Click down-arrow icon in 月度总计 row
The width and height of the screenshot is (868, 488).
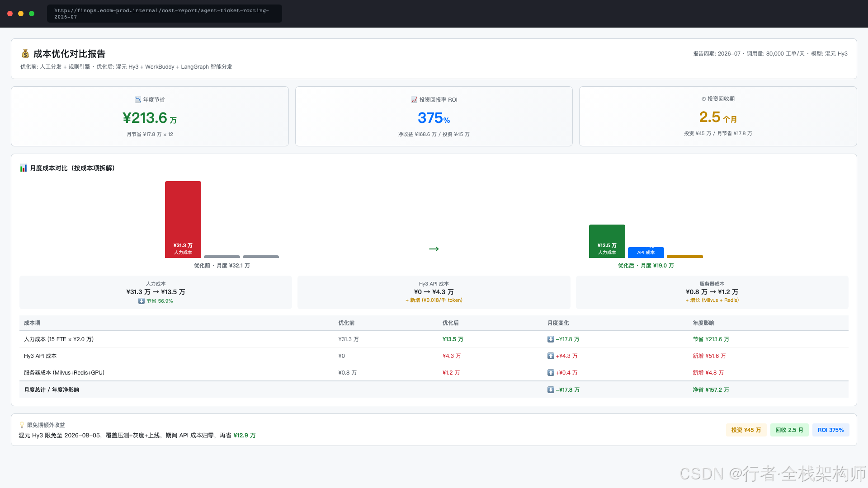pos(551,390)
